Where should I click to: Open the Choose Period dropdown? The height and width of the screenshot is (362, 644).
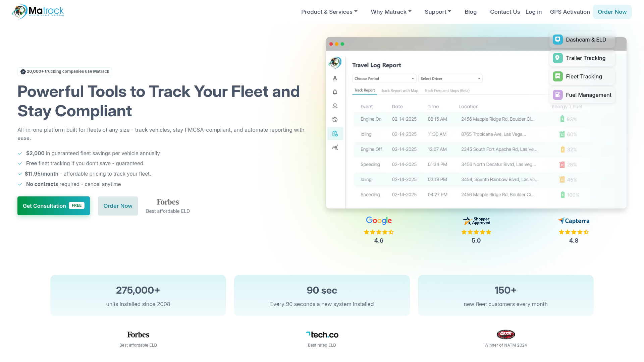click(x=384, y=78)
